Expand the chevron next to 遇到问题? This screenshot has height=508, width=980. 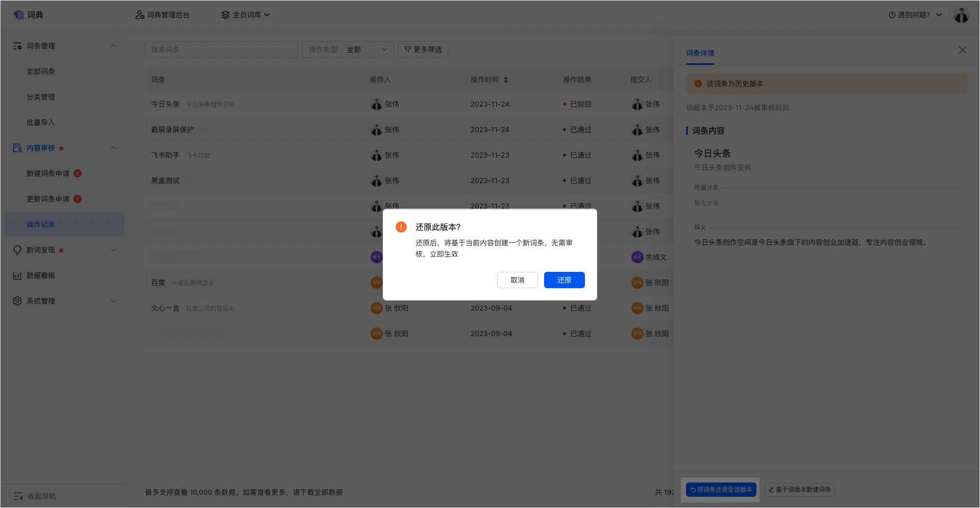(x=939, y=15)
